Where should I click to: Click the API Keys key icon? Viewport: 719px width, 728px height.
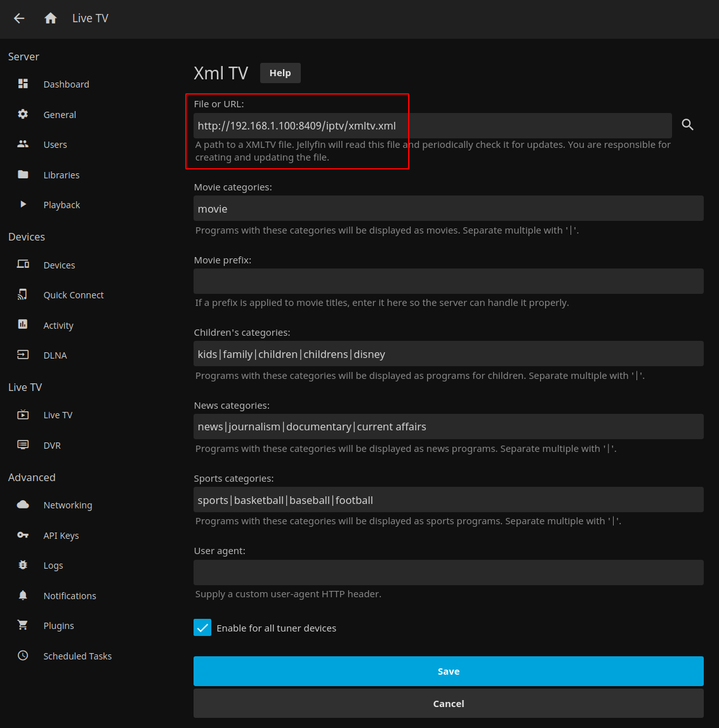23,535
